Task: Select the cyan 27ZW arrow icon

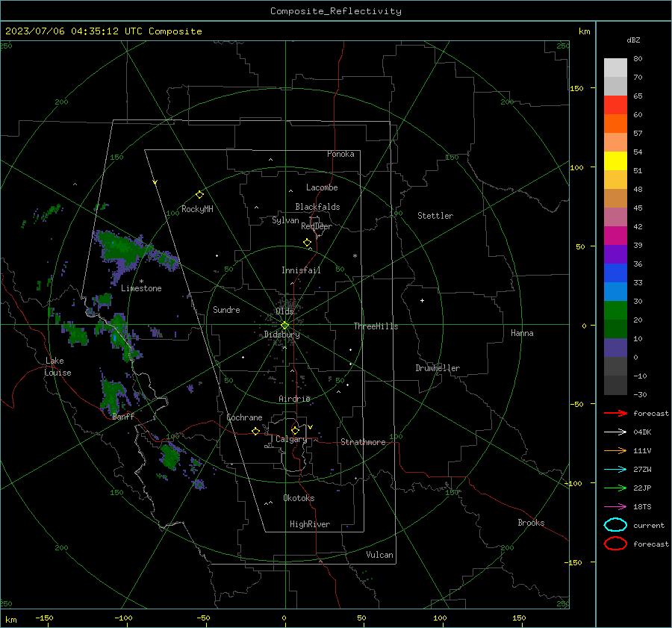Action: pyautogui.click(x=615, y=470)
